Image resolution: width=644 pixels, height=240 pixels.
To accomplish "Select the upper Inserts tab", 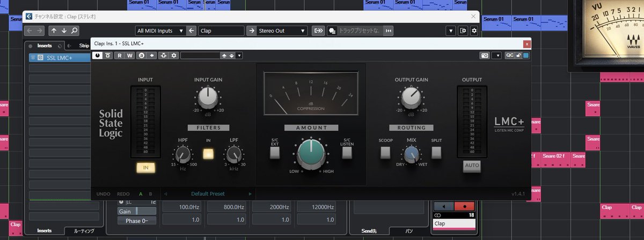I will click(45, 46).
